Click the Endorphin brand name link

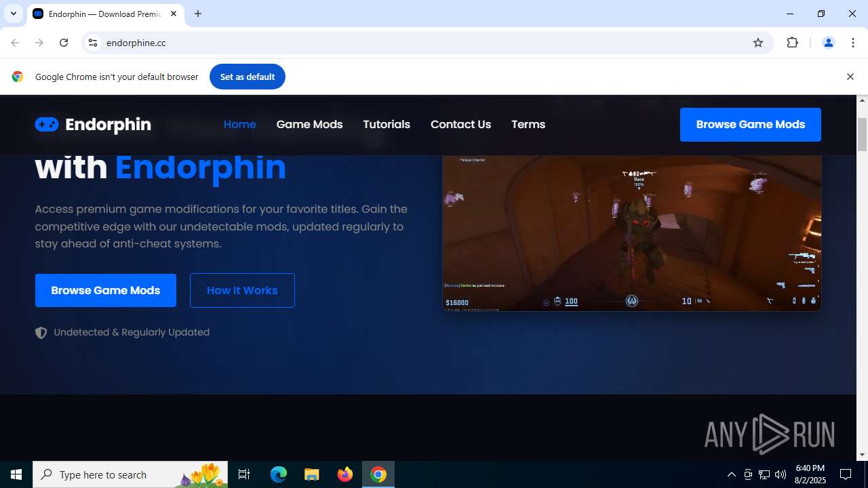108,125
